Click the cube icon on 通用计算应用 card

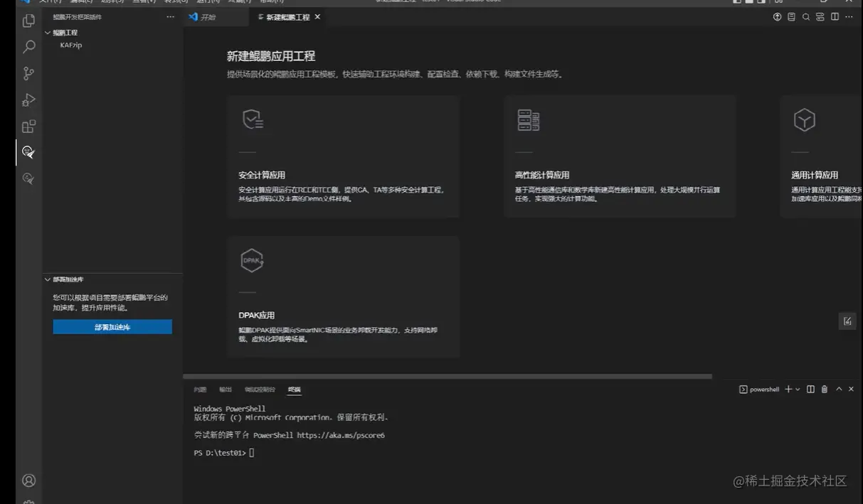804,120
